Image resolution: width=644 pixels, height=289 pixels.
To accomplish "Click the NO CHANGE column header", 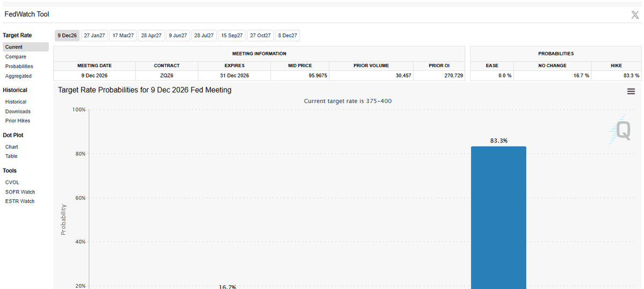I will click(552, 66).
